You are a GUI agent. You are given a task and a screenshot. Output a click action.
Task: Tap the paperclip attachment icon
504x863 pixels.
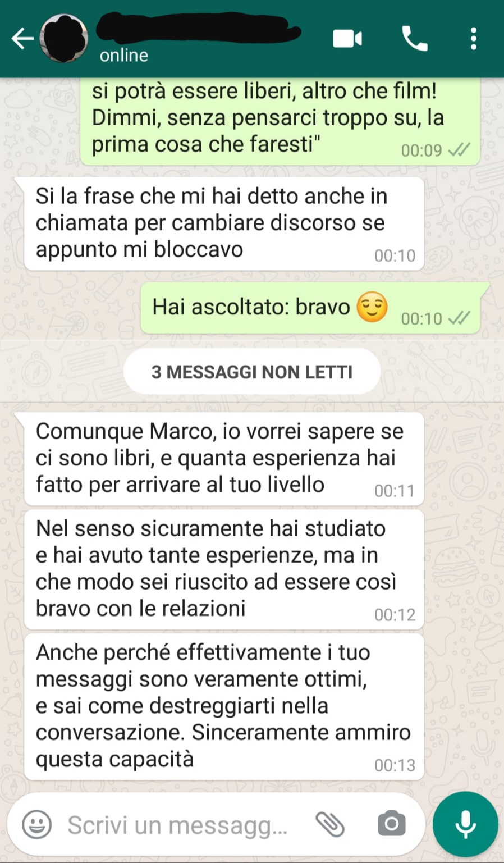coord(330,824)
